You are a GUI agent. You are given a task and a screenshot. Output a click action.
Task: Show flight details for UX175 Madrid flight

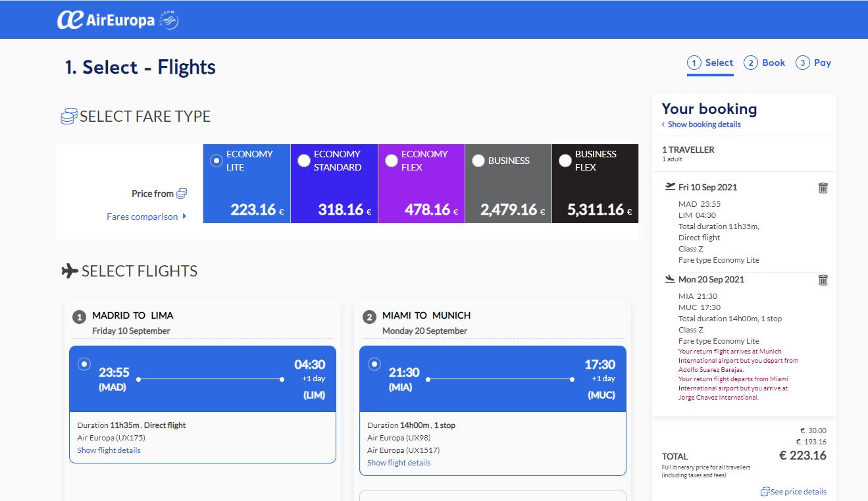click(x=109, y=450)
